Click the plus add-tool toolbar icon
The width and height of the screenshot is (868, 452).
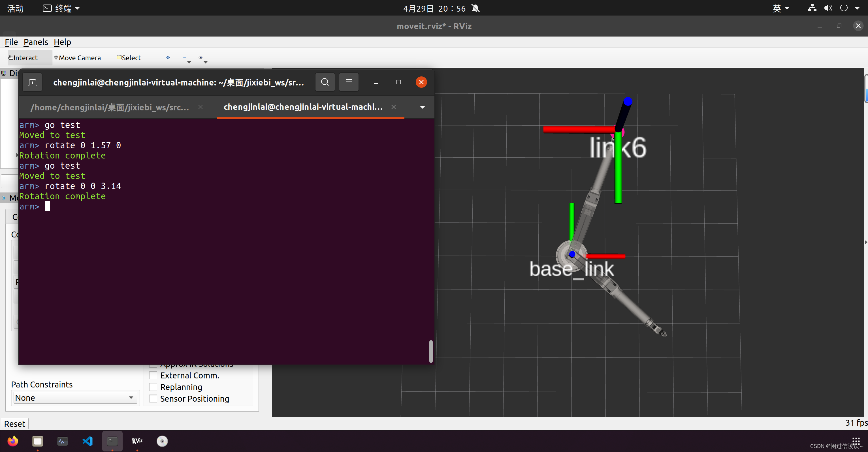click(x=168, y=57)
